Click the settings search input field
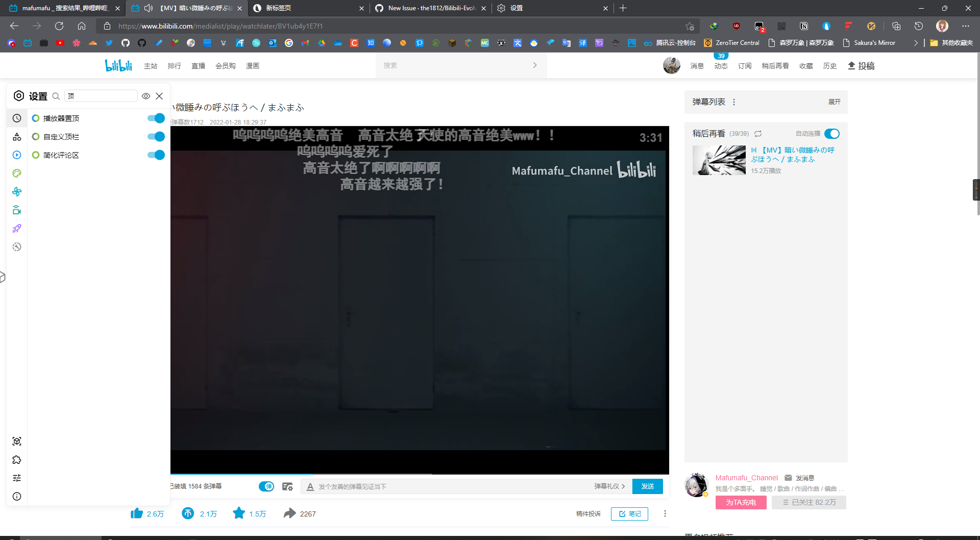980x540 pixels. (x=101, y=96)
